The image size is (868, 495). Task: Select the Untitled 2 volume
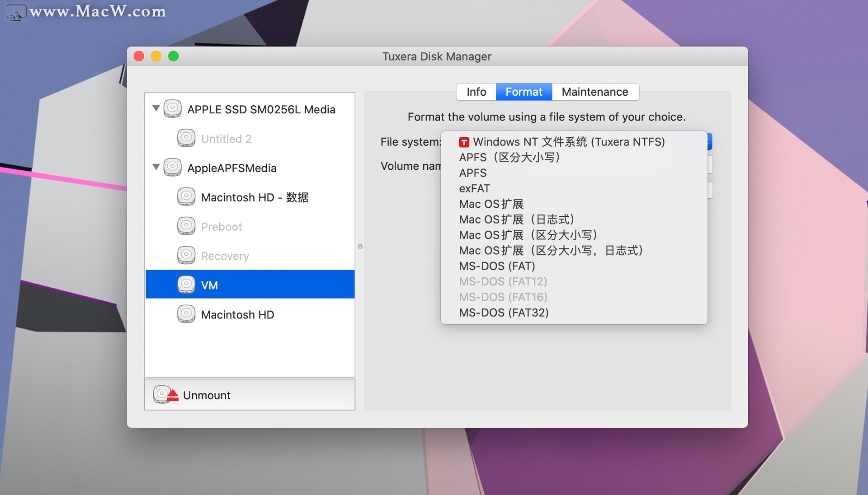[x=226, y=138]
